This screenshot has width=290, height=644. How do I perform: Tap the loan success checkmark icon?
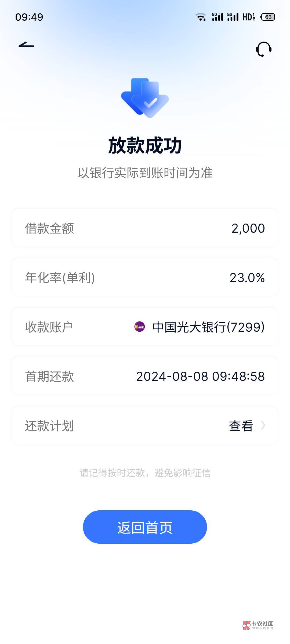click(145, 98)
